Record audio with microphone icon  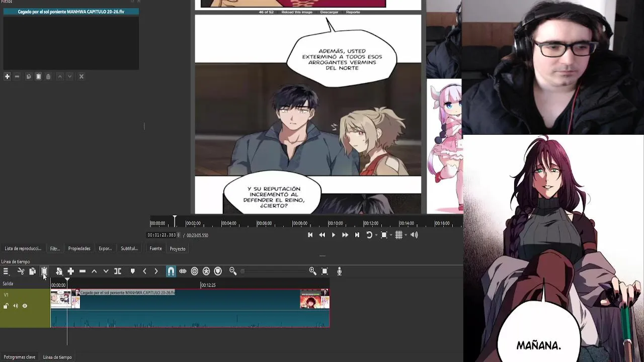click(x=339, y=271)
